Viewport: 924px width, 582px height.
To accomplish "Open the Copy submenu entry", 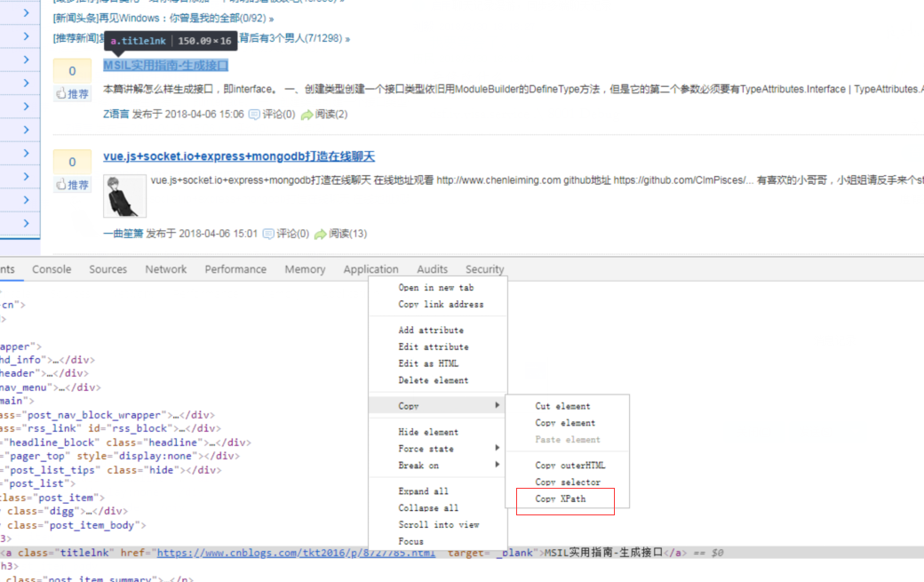I will 409,405.
